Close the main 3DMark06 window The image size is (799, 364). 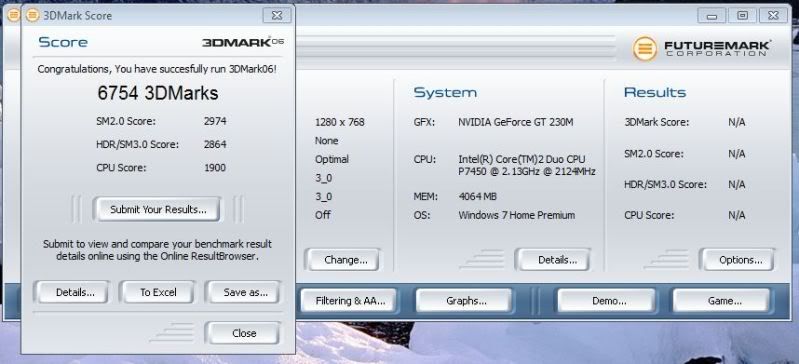(x=773, y=16)
